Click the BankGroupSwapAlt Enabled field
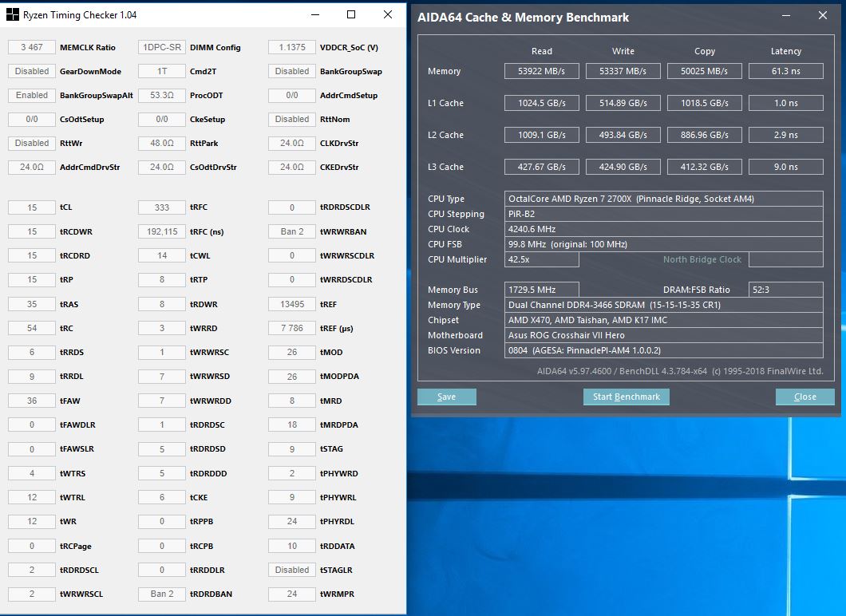846x616 pixels. (x=32, y=96)
